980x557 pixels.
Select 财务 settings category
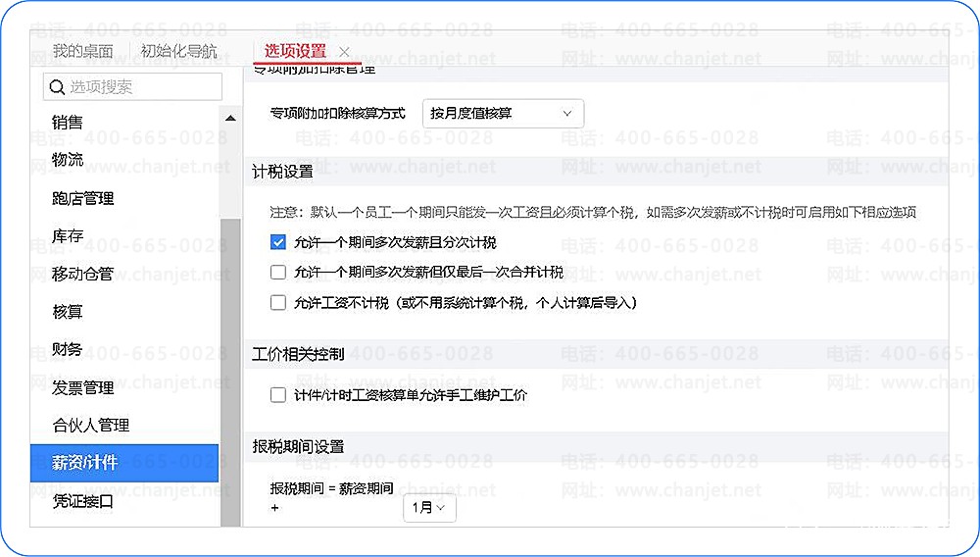67,349
